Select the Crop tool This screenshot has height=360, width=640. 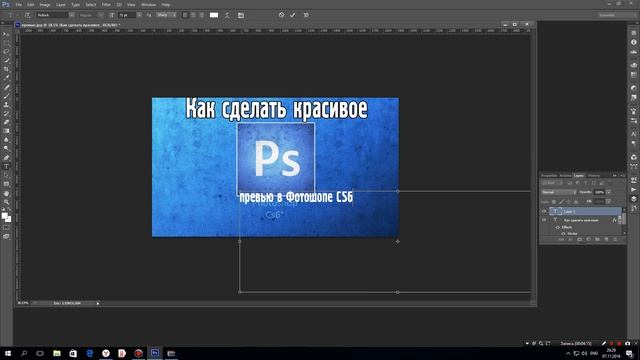coord(6,69)
